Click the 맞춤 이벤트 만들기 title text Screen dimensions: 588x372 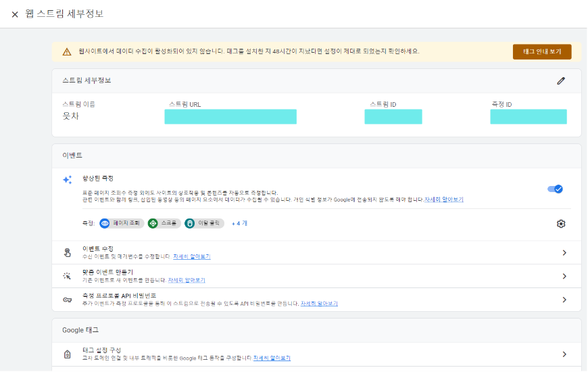(x=107, y=272)
